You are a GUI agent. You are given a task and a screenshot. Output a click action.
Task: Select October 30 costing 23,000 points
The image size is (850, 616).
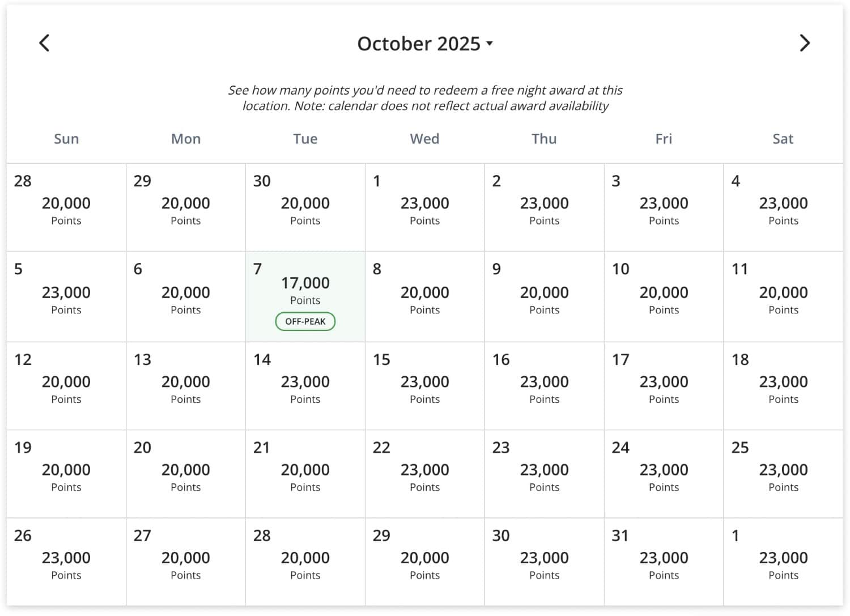tap(544, 561)
